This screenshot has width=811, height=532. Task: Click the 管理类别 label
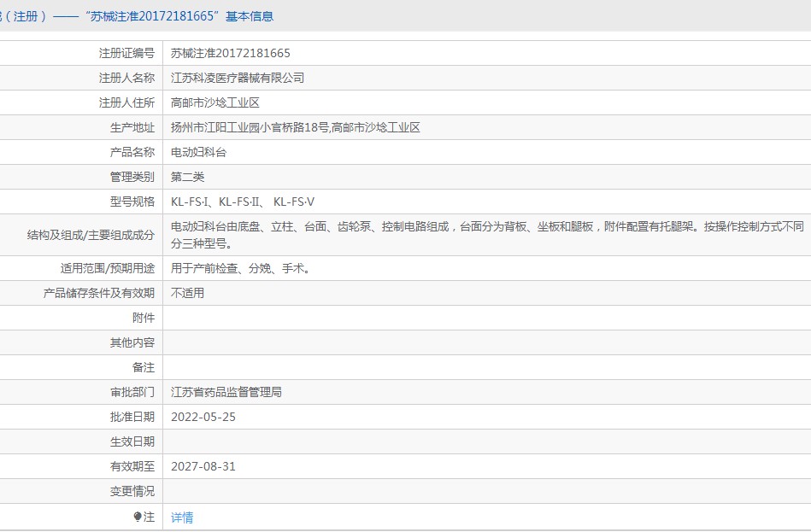(x=132, y=178)
